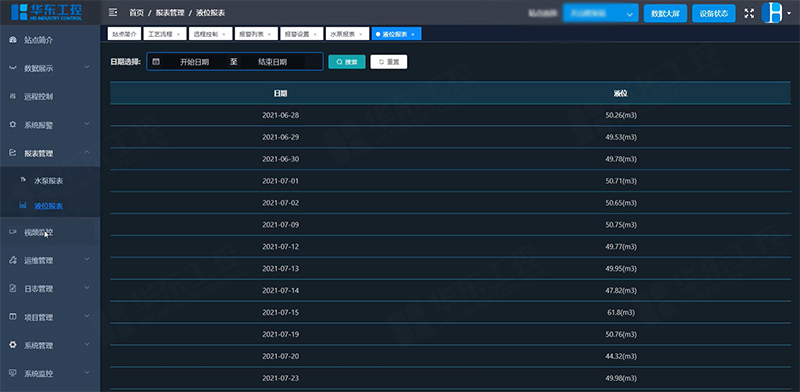This screenshot has height=392, width=800.
Task: Collapse the sidebar using the hamburger icon
Action: (113, 13)
